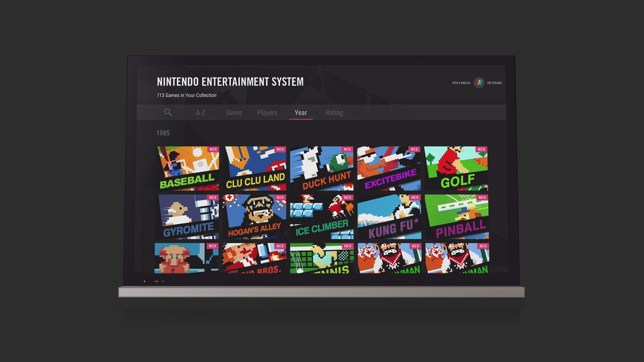
Task: Pick the Ice Climber thumbnail
Action: [322, 217]
